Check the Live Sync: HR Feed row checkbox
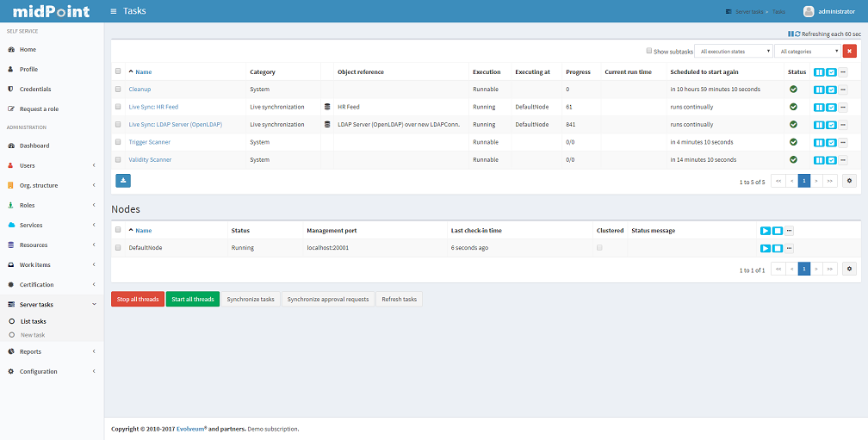 point(119,107)
